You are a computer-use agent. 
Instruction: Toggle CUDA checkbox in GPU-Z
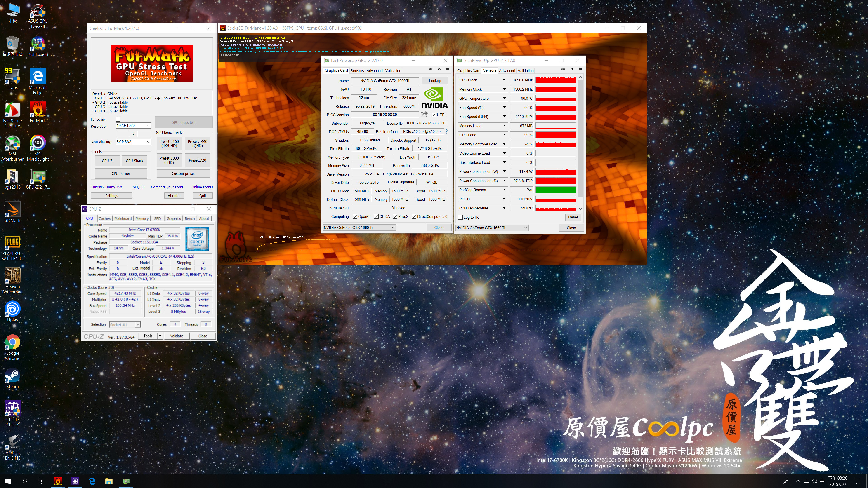(x=376, y=217)
